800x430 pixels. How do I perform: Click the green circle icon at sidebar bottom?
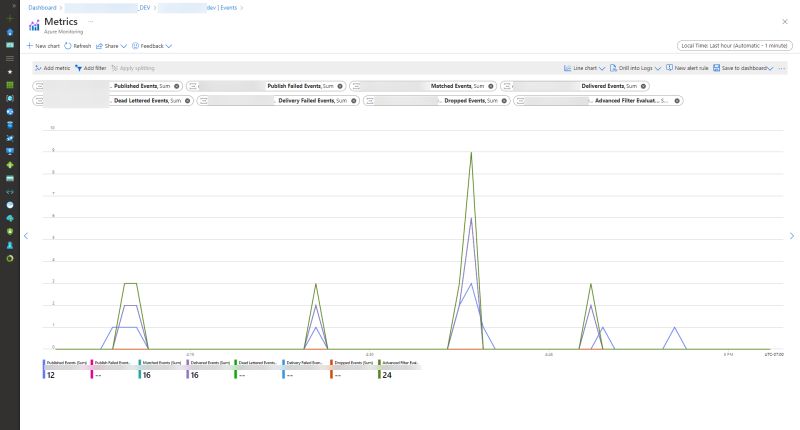[10, 258]
